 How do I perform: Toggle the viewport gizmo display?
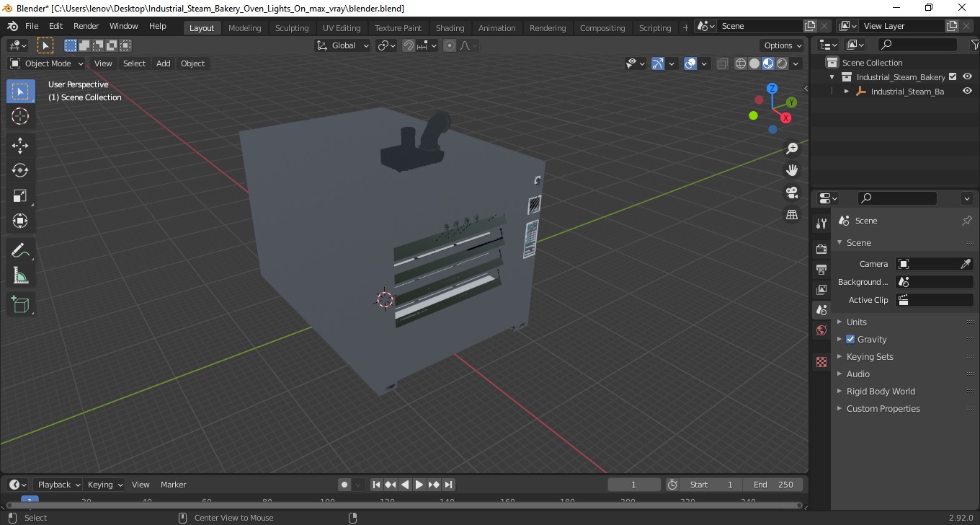coord(658,63)
